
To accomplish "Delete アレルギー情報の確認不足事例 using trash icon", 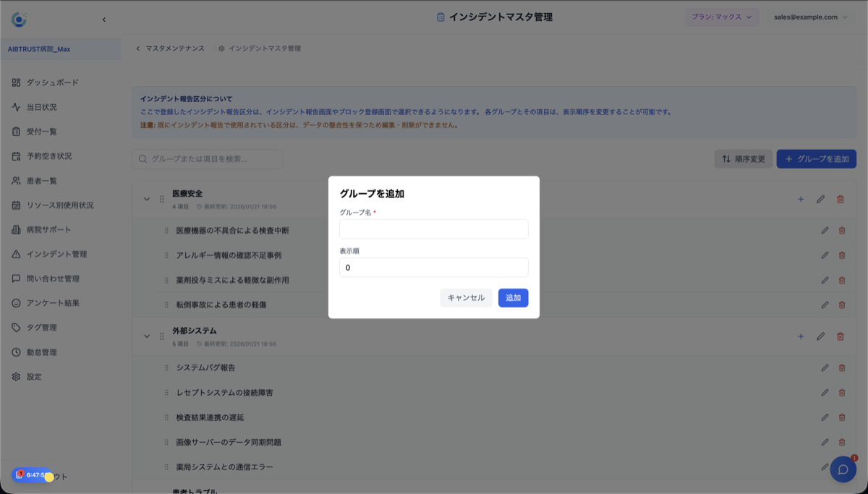I will [x=842, y=256].
